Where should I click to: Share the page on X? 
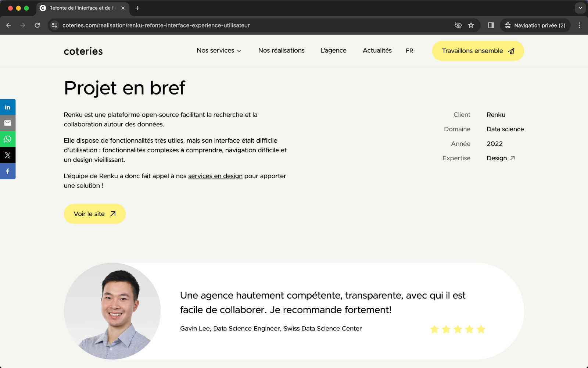(8, 155)
